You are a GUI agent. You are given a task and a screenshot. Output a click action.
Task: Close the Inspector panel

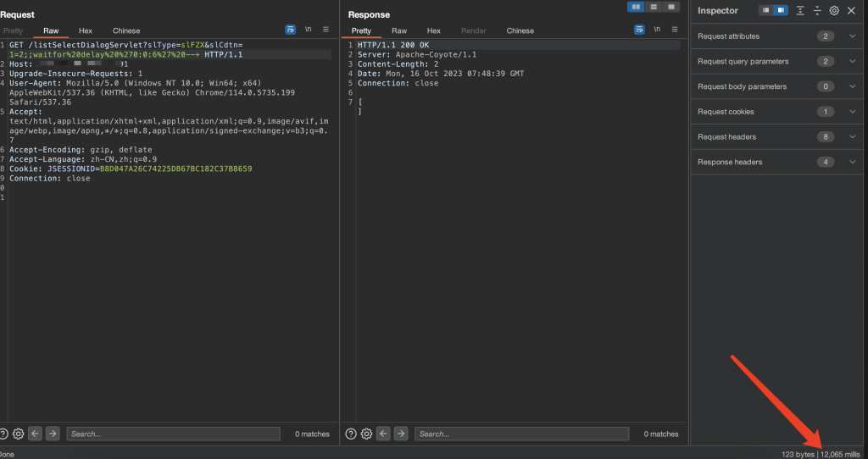click(x=851, y=10)
